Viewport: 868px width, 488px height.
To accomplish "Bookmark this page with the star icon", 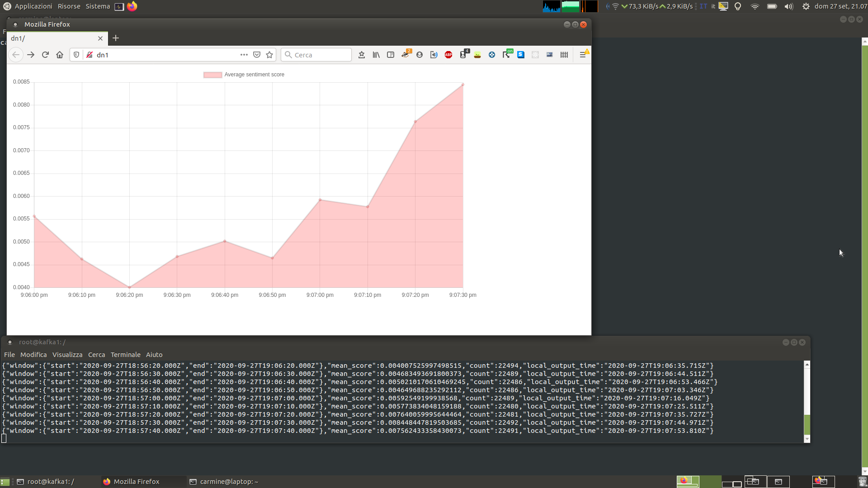I will point(269,55).
